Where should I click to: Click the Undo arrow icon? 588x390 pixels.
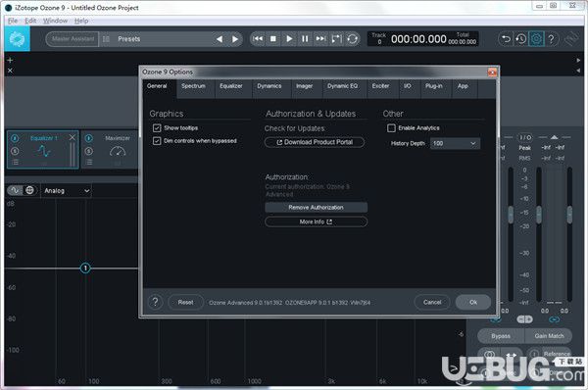[506, 38]
